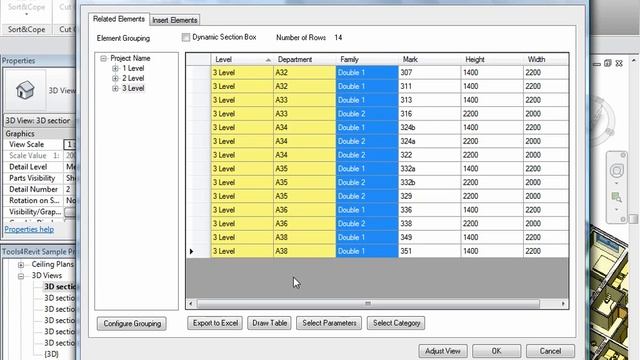This screenshot has height=360, width=640.
Task: Select the Mark cell 311
Action: [x=429, y=87]
